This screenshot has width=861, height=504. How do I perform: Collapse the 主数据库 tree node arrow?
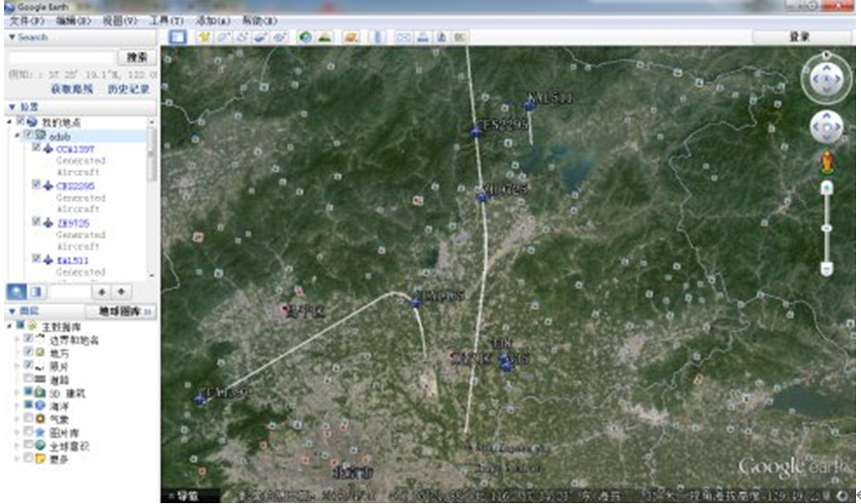9,326
